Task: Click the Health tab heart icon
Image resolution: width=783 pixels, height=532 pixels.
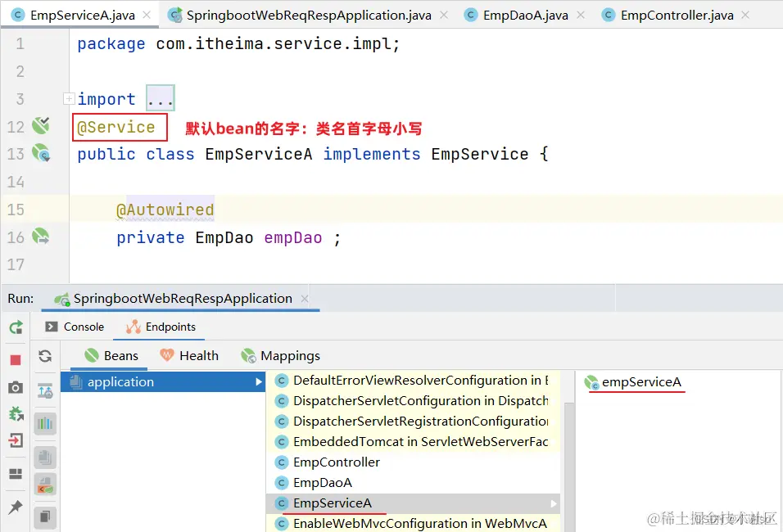Action: coord(167,355)
